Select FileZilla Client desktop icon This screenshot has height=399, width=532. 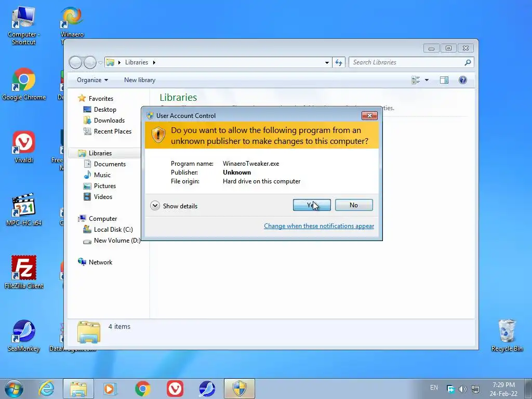point(24,272)
